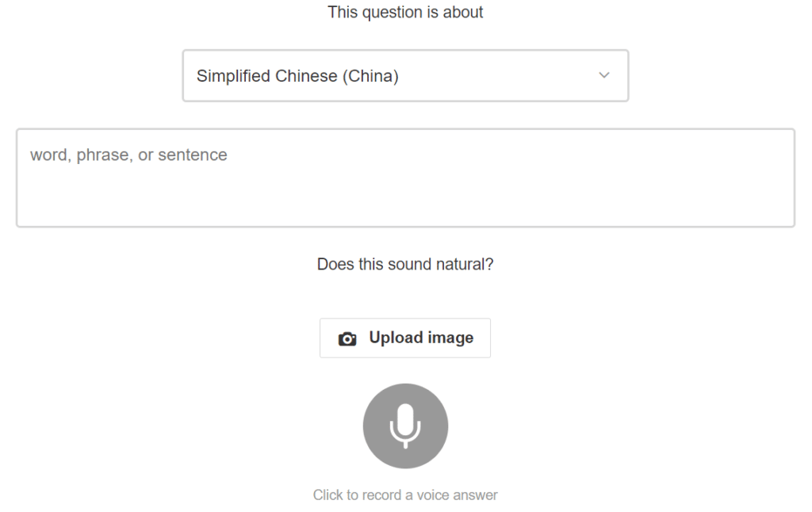812x512 pixels.
Task: Add a photo using the camera button
Action: point(405,338)
